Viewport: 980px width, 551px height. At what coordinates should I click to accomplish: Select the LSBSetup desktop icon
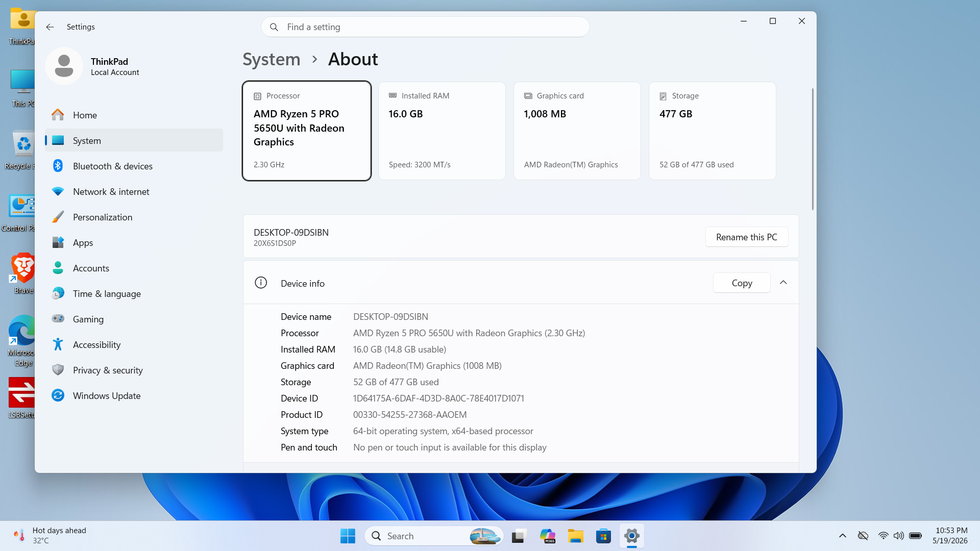point(21,398)
